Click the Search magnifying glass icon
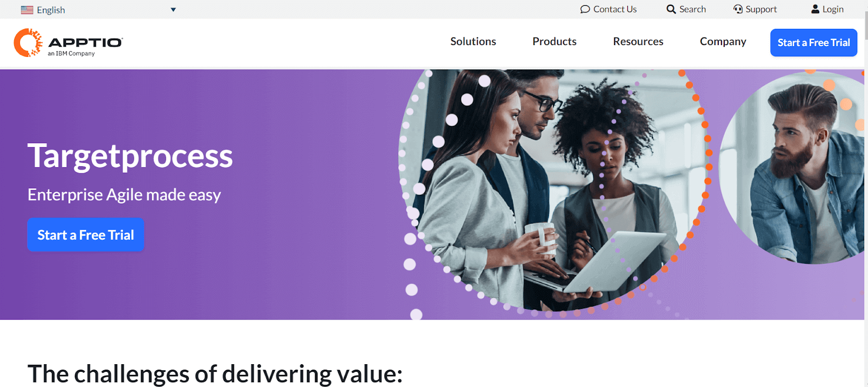This screenshot has width=868, height=387. point(671,9)
